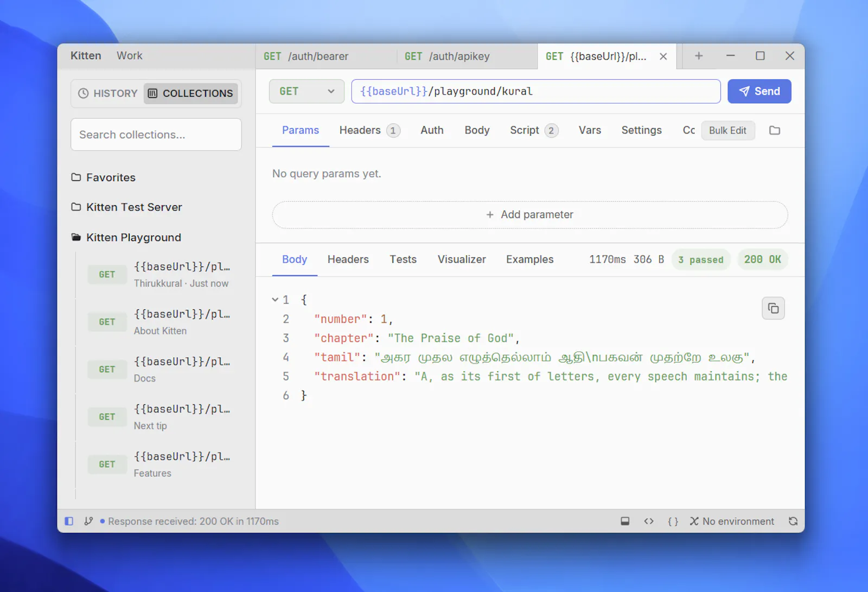
Task: Open the Script tab
Action: [534, 130]
